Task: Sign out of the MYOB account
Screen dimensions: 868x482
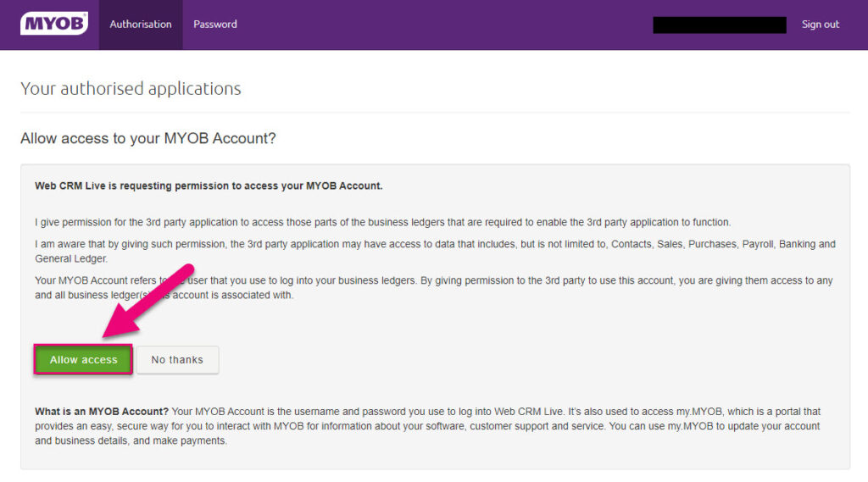Action: coord(820,25)
